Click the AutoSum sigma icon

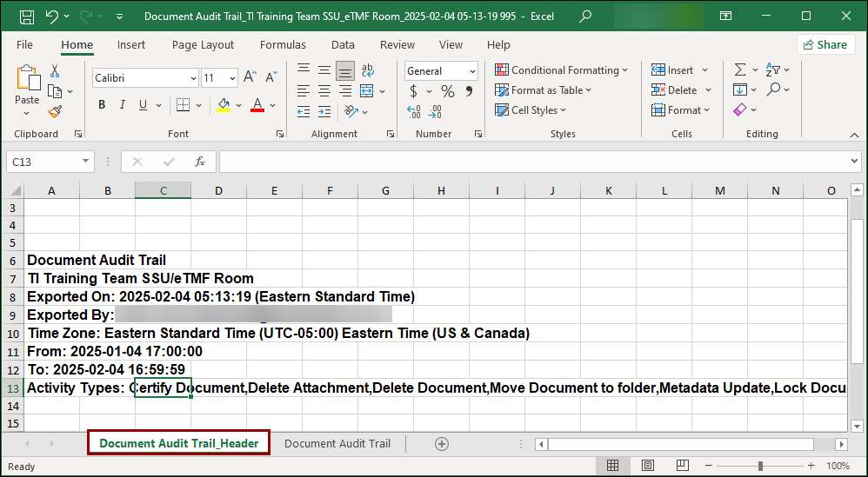coord(740,70)
